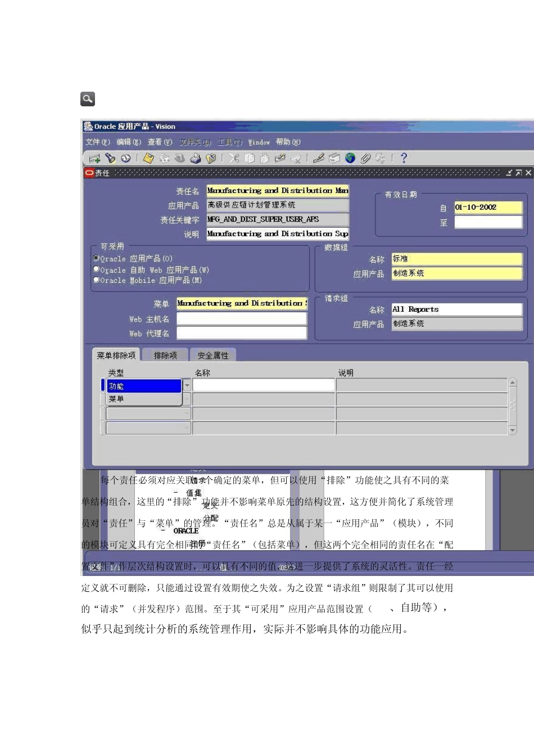This screenshot has height=756, width=534.
Task: Click the question mark Help icon
Action: 404,159
